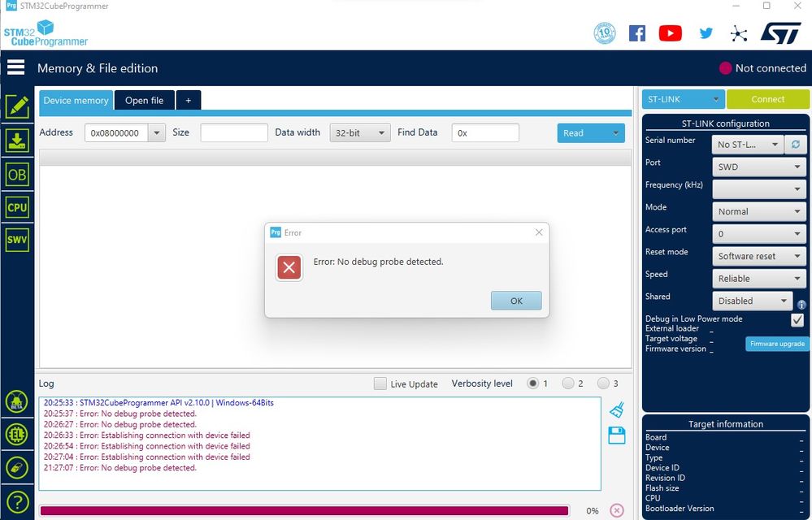Click the red error X icon in dialog

pyautogui.click(x=289, y=267)
